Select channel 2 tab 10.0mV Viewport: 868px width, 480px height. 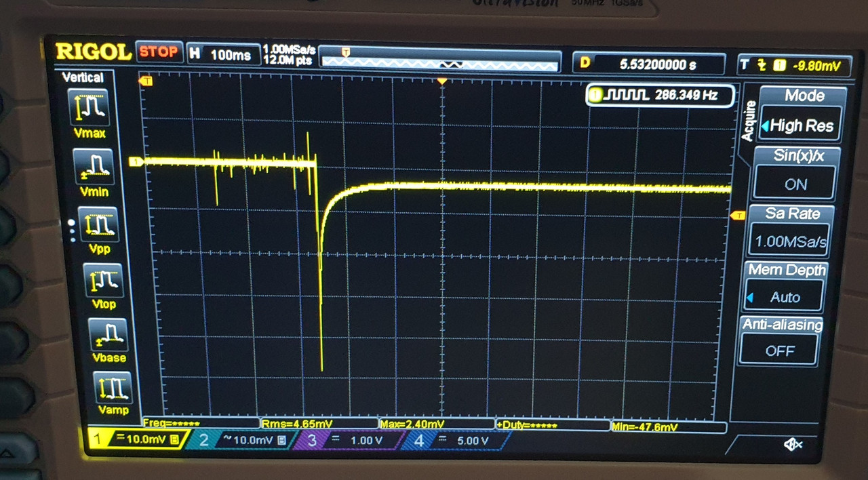pyautogui.click(x=242, y=441)
